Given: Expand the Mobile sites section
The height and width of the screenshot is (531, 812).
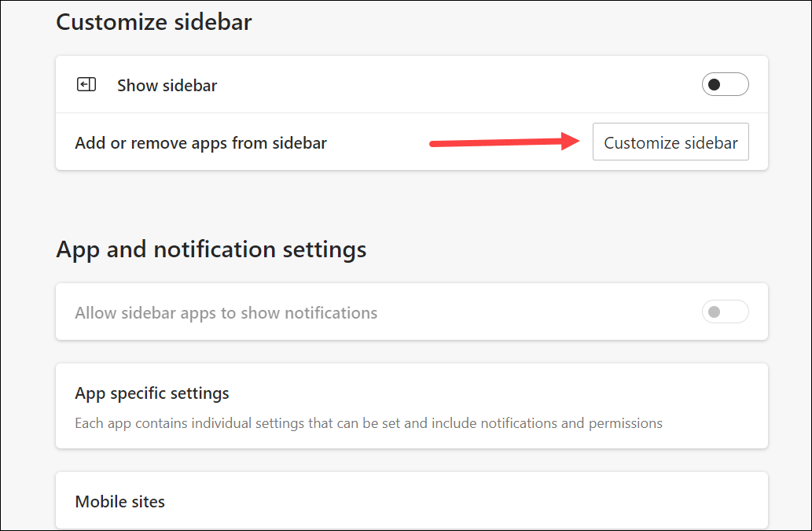Looking at the screenshot, I should [x=412, y=501].
